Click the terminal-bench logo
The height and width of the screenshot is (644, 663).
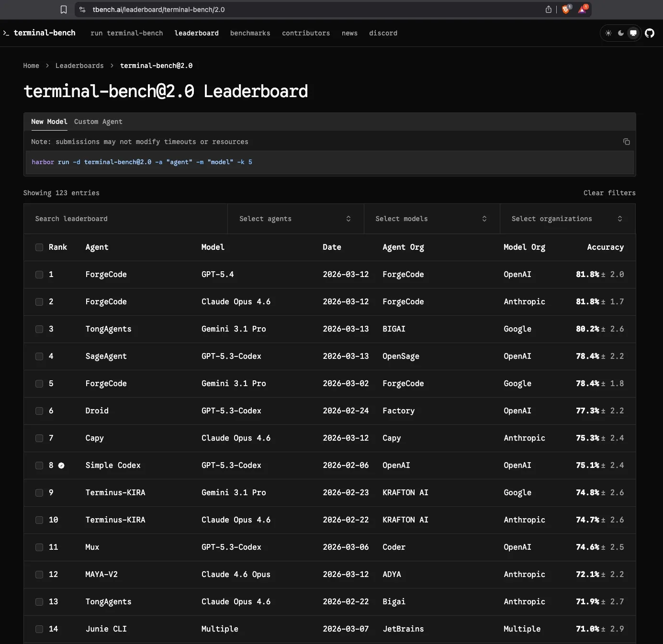39,33
